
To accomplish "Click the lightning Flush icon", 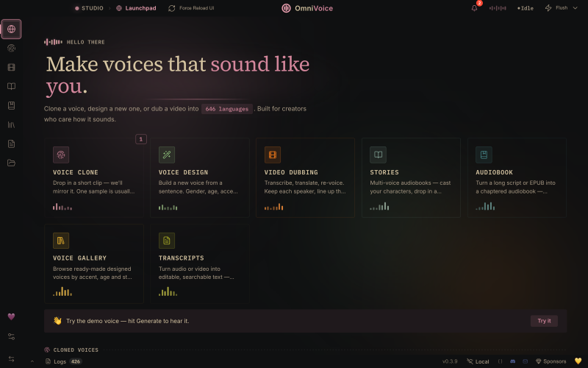I will [x=548, y=8].
